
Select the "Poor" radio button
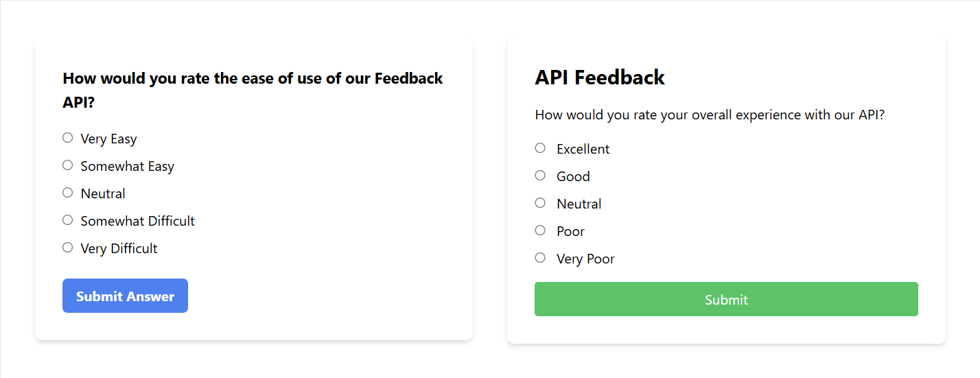point(540,231)
